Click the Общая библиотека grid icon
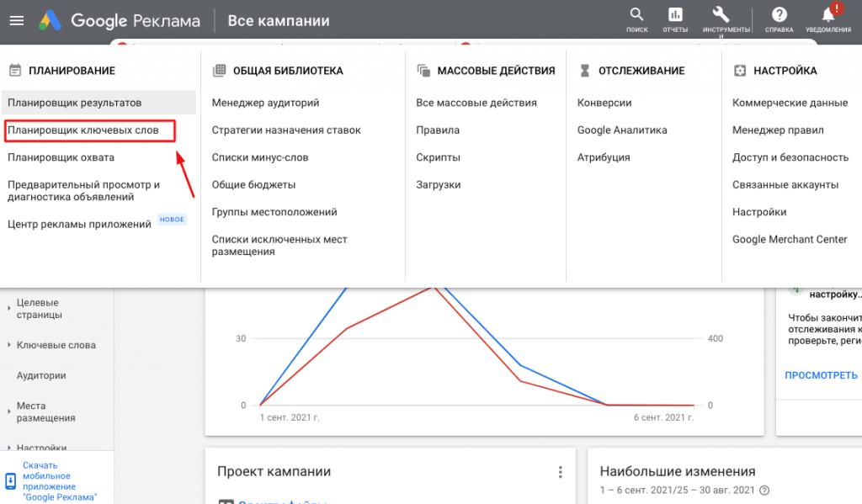The image size is (862, 504). [x=220, y=71]
